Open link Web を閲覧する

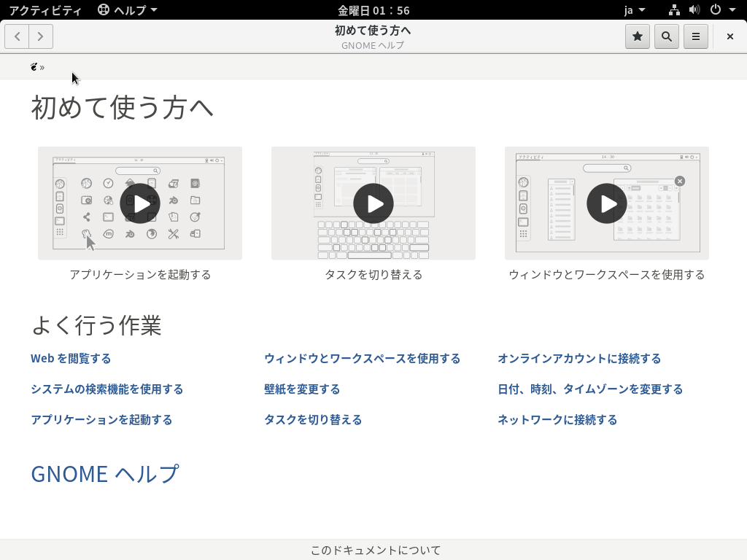(x=71, y=359)
